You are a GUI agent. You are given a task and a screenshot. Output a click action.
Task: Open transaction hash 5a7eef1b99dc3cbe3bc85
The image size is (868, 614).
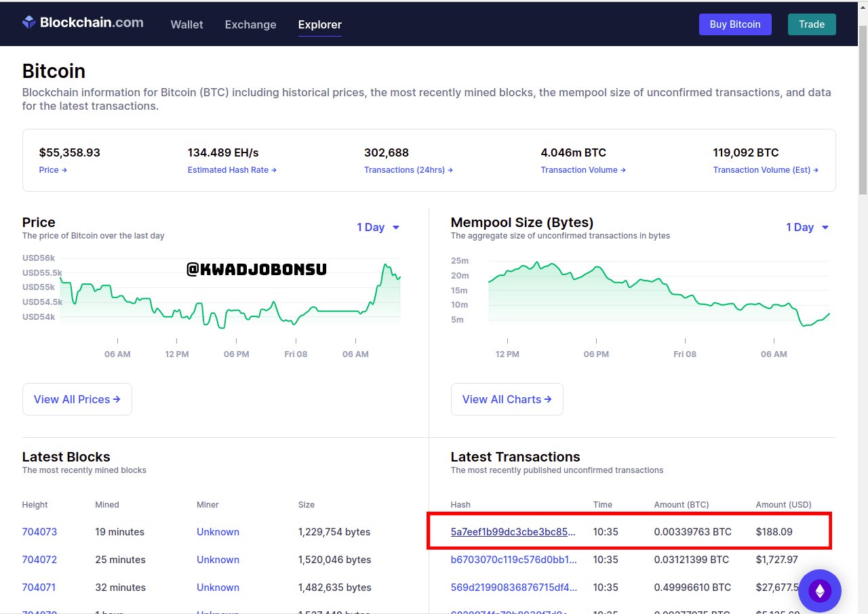(x=513, y=532)
